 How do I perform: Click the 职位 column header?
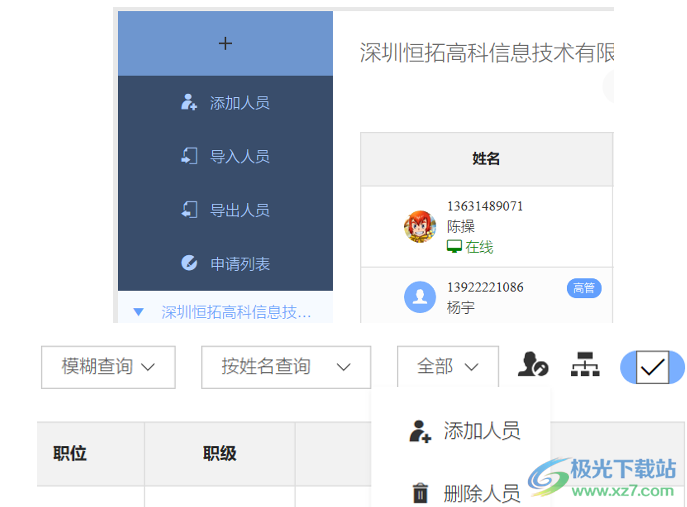tap(70, 454)
